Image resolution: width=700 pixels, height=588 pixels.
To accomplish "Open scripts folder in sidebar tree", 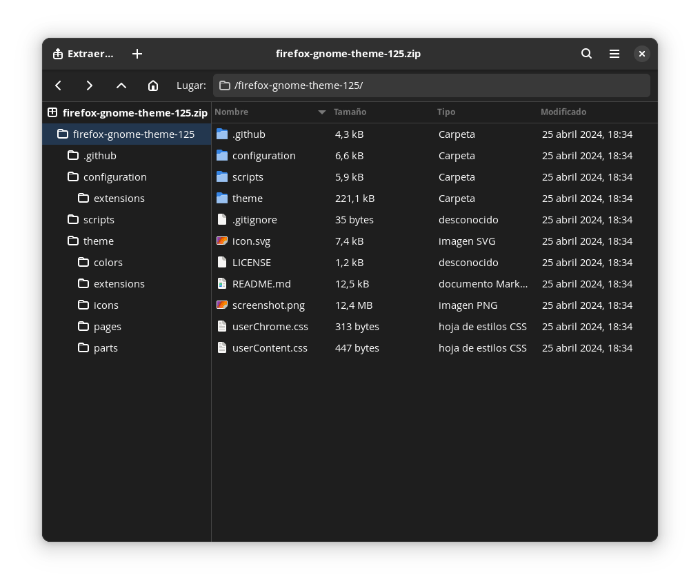I will 127,220.
